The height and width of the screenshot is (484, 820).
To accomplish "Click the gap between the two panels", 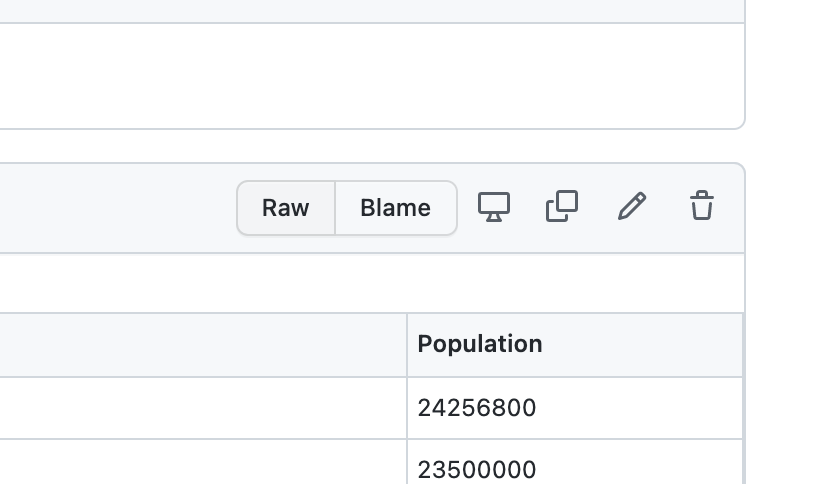I will point(370,146).
